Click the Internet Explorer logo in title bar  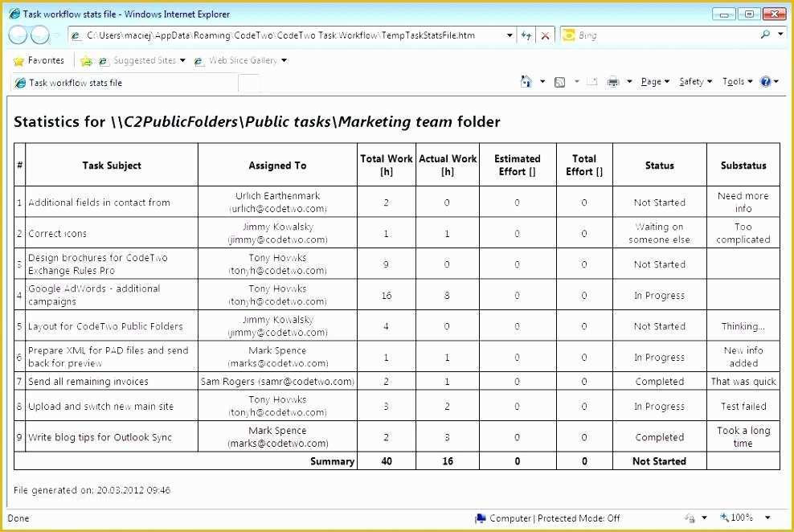[x=14, y=14]
